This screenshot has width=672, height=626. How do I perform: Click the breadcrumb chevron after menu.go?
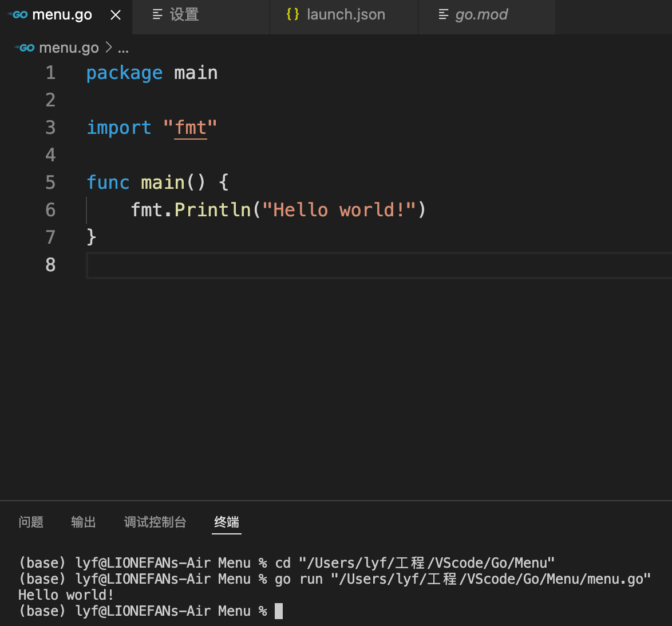[109, 47]
